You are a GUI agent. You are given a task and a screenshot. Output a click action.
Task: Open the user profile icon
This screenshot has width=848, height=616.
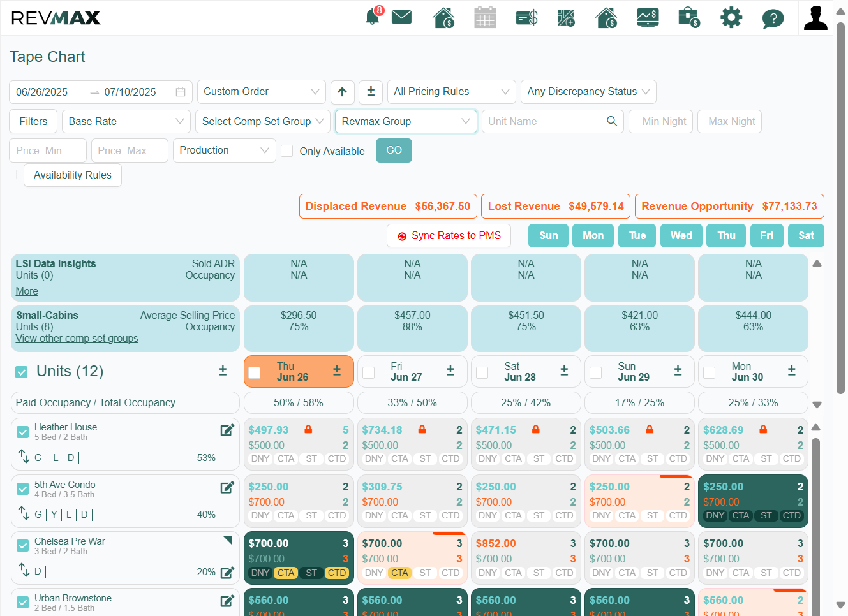coord(815,18)
